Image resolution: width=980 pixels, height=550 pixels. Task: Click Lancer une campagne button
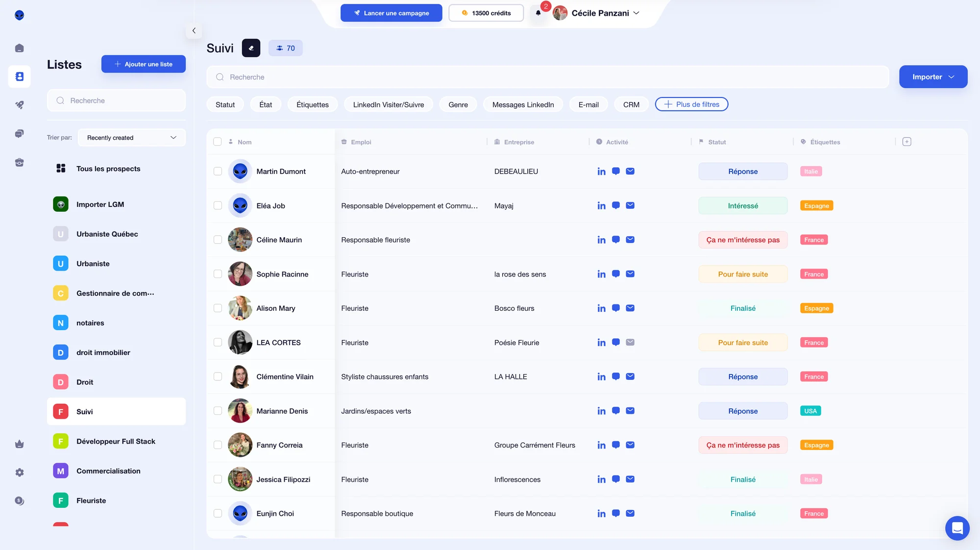(391, 13)
